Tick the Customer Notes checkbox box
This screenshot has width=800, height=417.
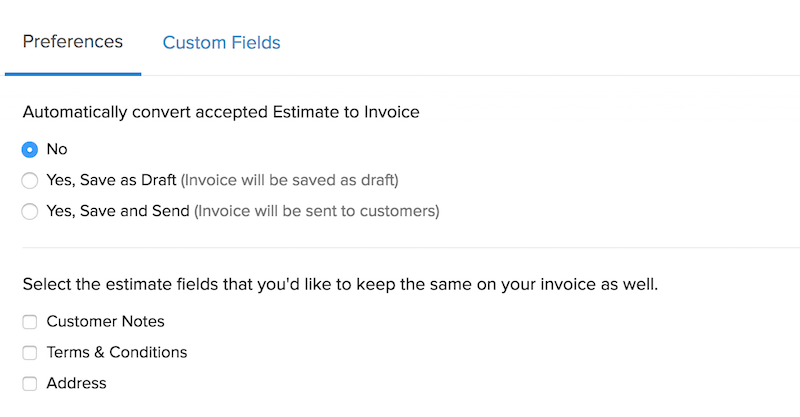(30, 322)
